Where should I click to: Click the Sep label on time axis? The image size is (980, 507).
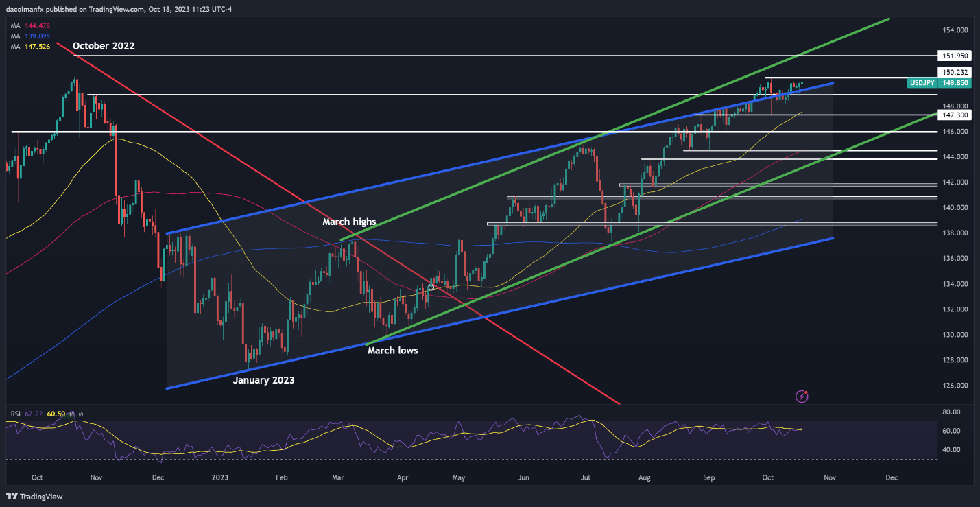pyautogui.click(x=708, y=477)
